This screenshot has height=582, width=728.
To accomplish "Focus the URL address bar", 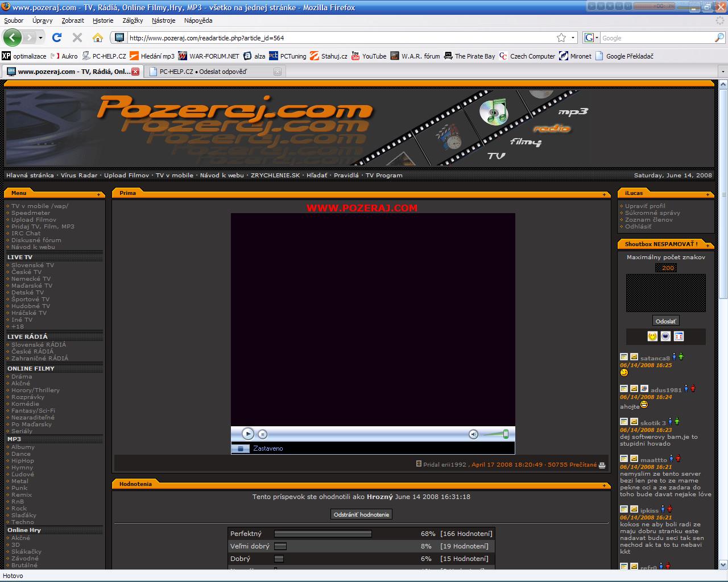I will (341, 38).
